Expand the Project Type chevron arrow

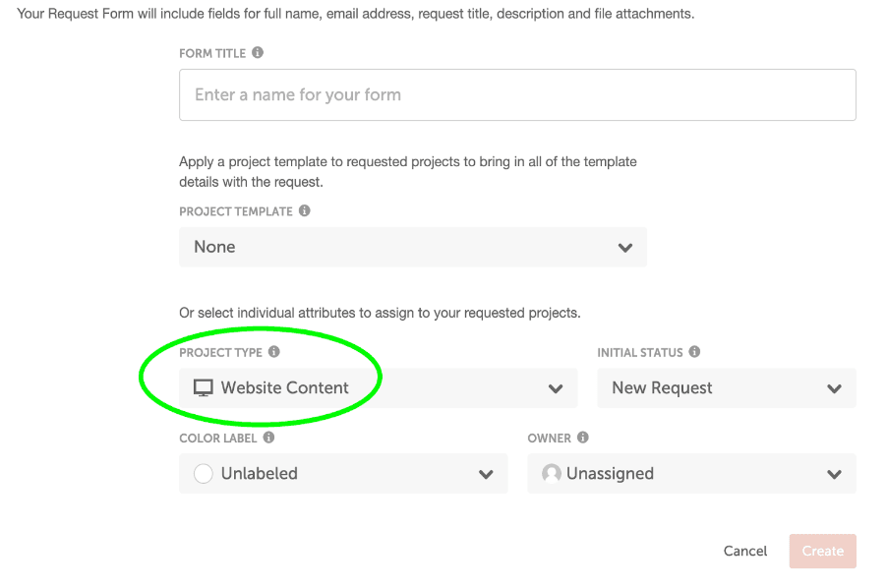(556, 388)
